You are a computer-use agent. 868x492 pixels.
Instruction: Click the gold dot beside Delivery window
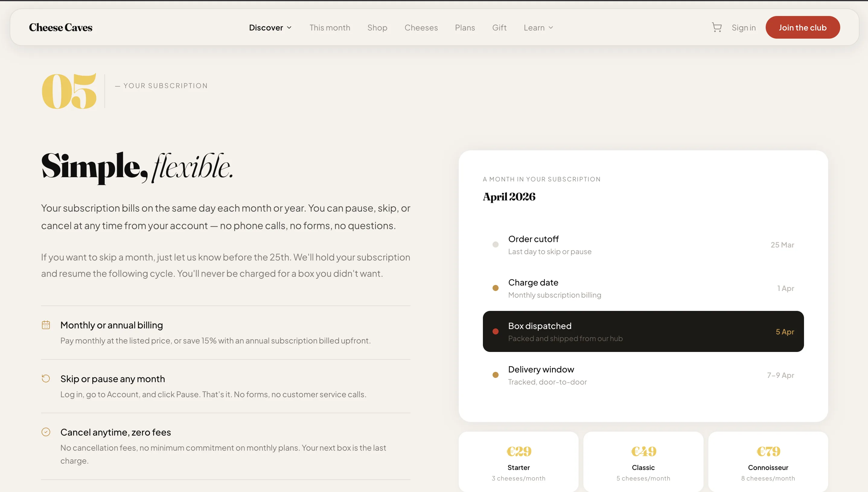point(495,375)
